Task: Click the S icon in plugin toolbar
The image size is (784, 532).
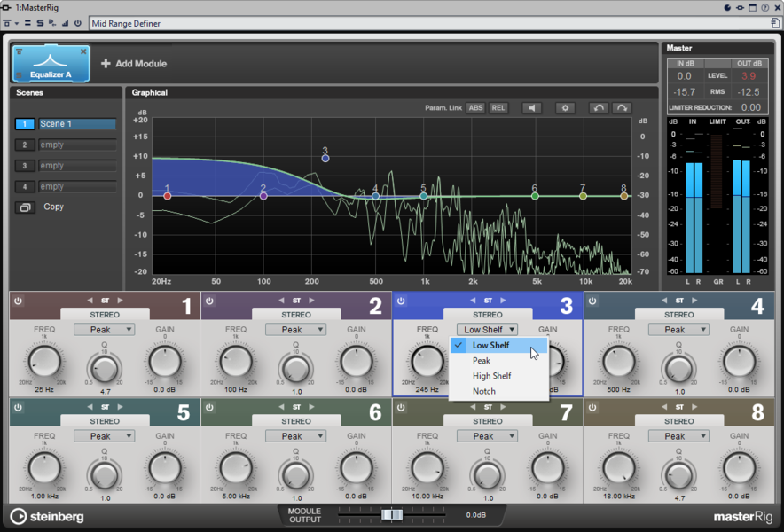Action: (x=40, y=23)
